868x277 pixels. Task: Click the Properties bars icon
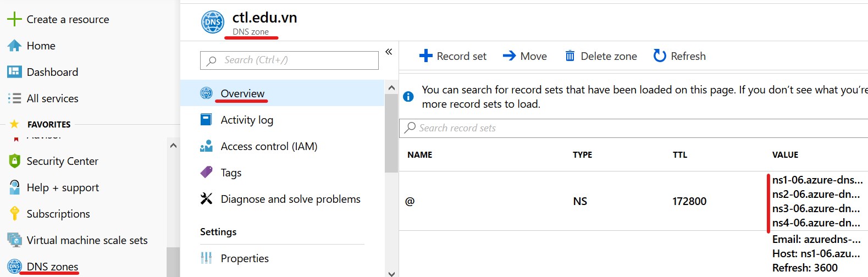click(206, 258)
